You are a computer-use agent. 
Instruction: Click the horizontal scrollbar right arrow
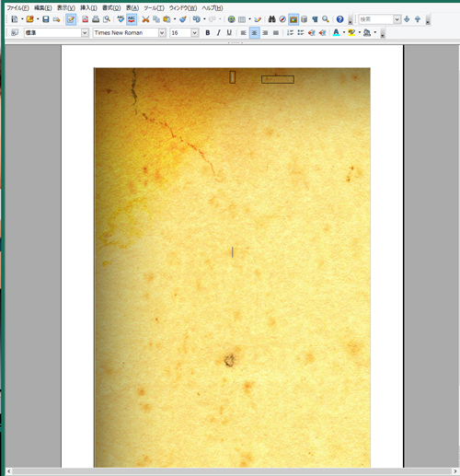pos(455,471)
